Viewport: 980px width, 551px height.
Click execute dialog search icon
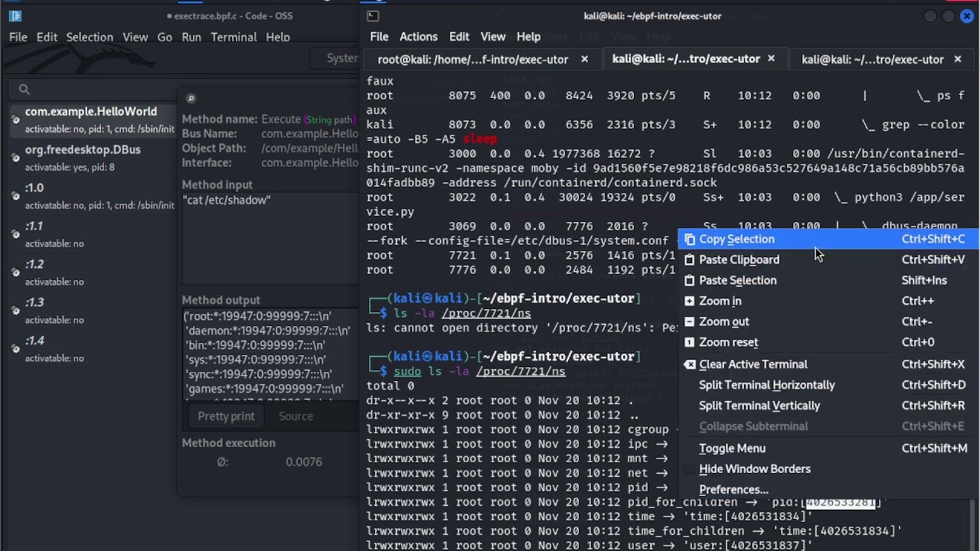point(191,98)
